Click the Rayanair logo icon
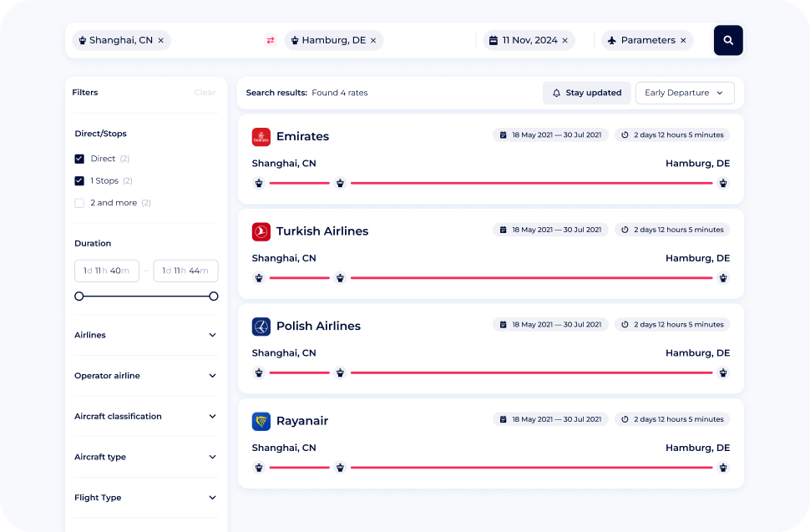 261,422
